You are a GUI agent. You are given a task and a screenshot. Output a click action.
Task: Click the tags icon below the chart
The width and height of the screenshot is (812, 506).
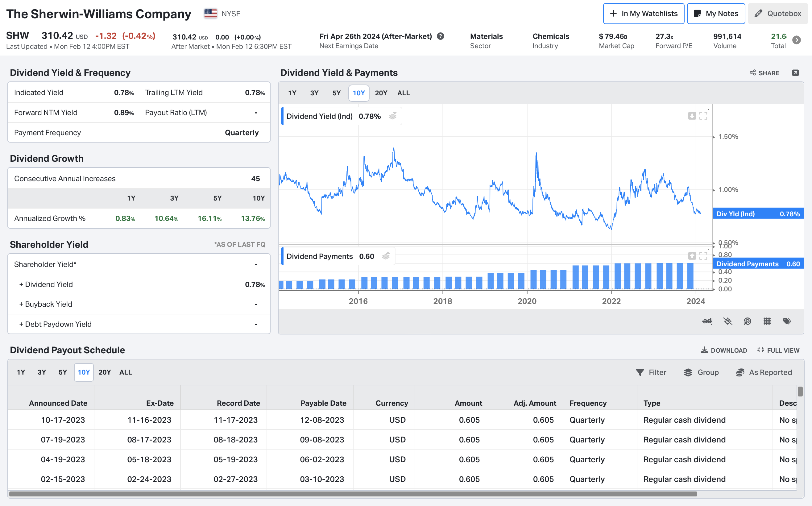[x=787, y=321]
